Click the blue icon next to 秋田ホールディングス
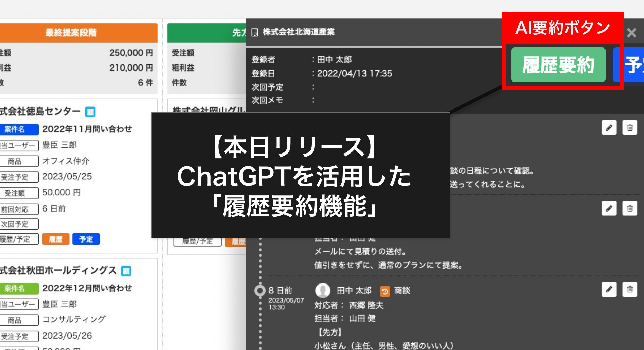Viewport: 644px width, 350px height. pos(126,271)
